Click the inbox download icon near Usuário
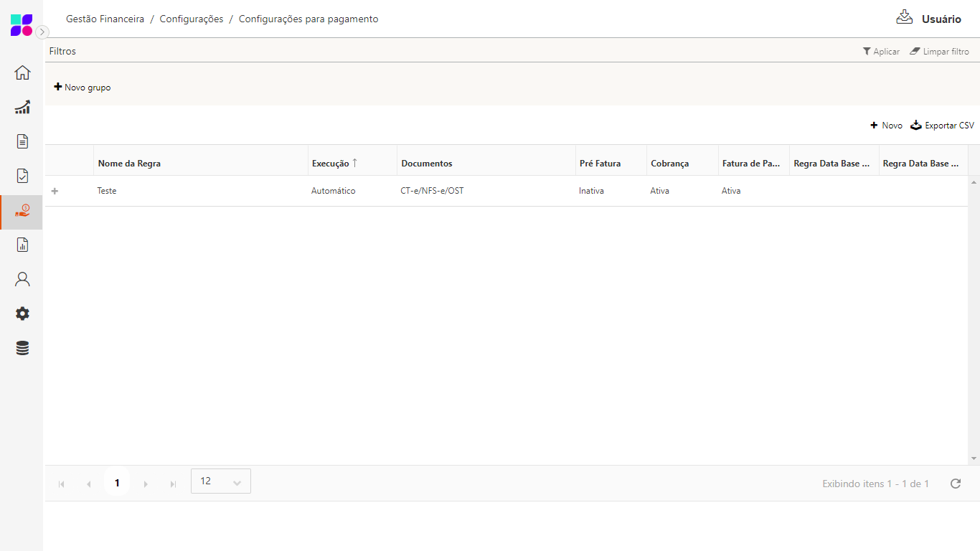Screen dimensions: 980x551 [904, 17]
